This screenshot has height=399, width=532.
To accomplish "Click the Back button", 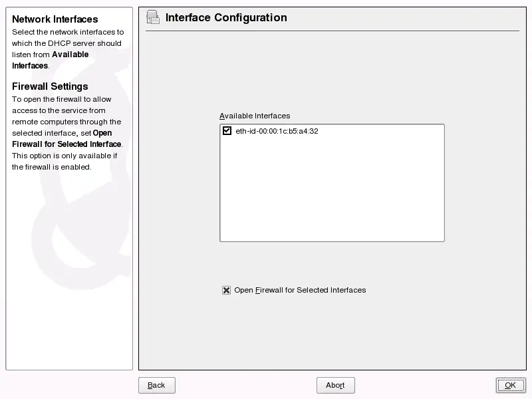I will 156,385.
